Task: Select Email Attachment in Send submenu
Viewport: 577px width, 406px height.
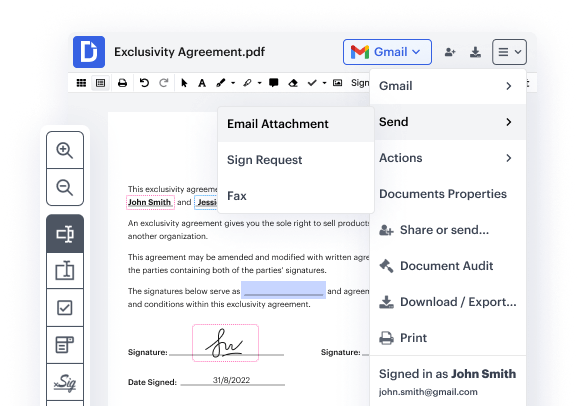Action: pos(296,124)
